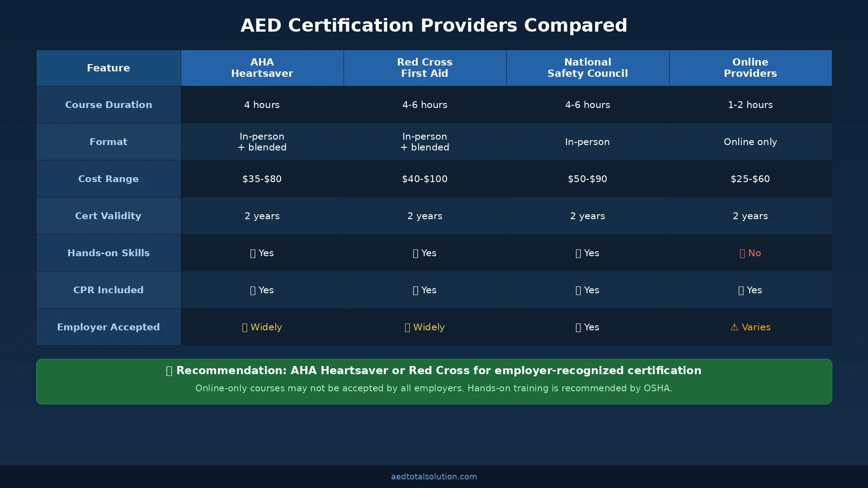Select the 'Online Providers' column header

coord(750,68)
